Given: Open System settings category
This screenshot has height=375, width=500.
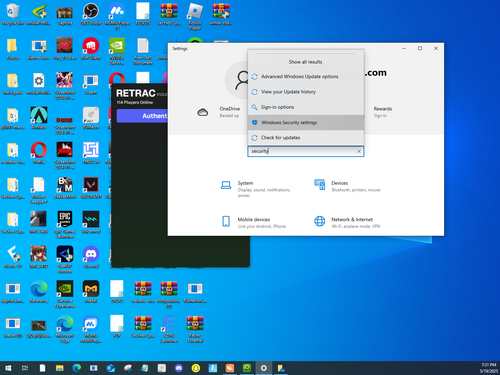Looking at the screenshot, I should tap(257, 189).
